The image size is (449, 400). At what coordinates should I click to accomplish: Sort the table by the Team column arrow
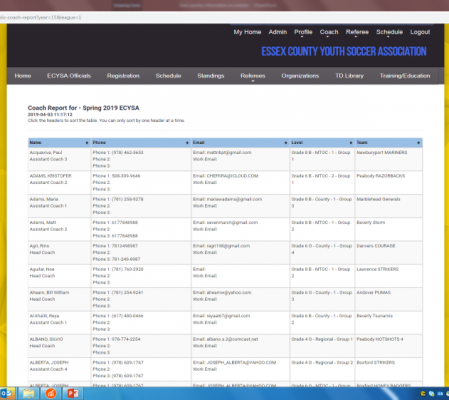(418, 143)
